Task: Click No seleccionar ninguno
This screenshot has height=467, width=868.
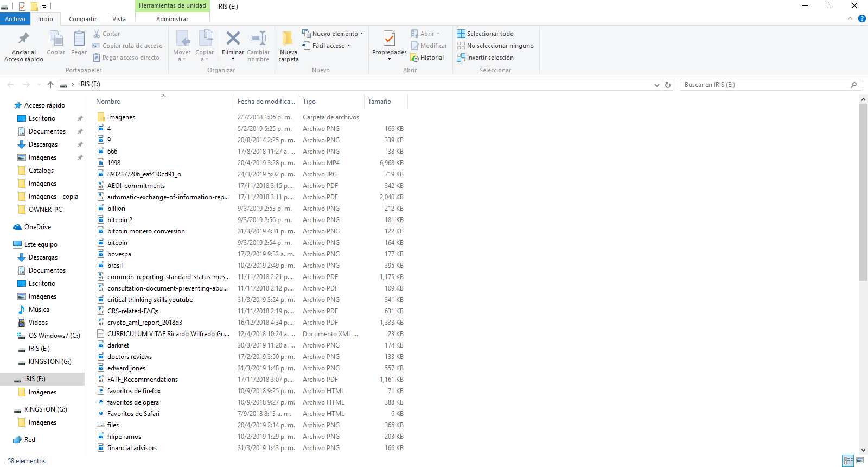Action: point(495,46)
